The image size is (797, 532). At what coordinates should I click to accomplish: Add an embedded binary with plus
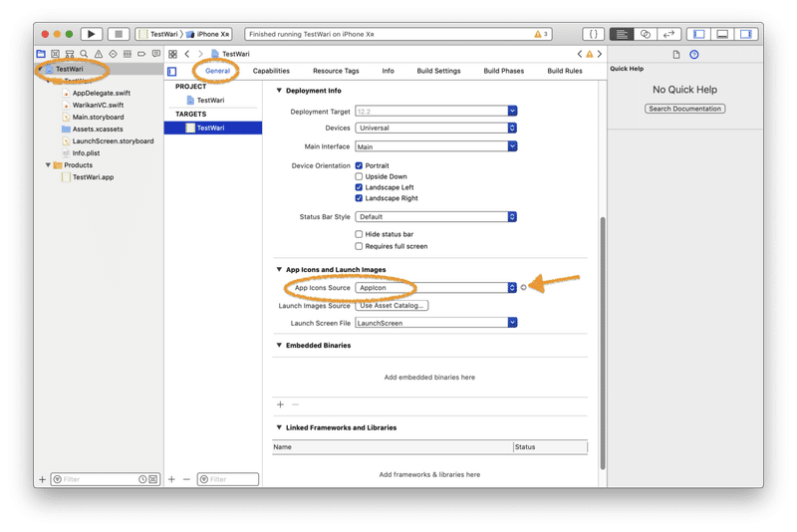[280, 404]
